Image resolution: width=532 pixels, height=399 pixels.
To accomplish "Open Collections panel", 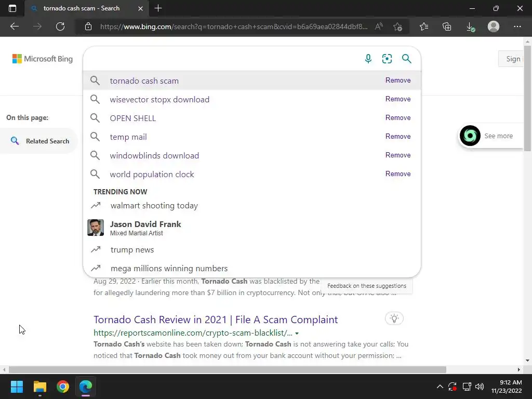I will [447, 26].
